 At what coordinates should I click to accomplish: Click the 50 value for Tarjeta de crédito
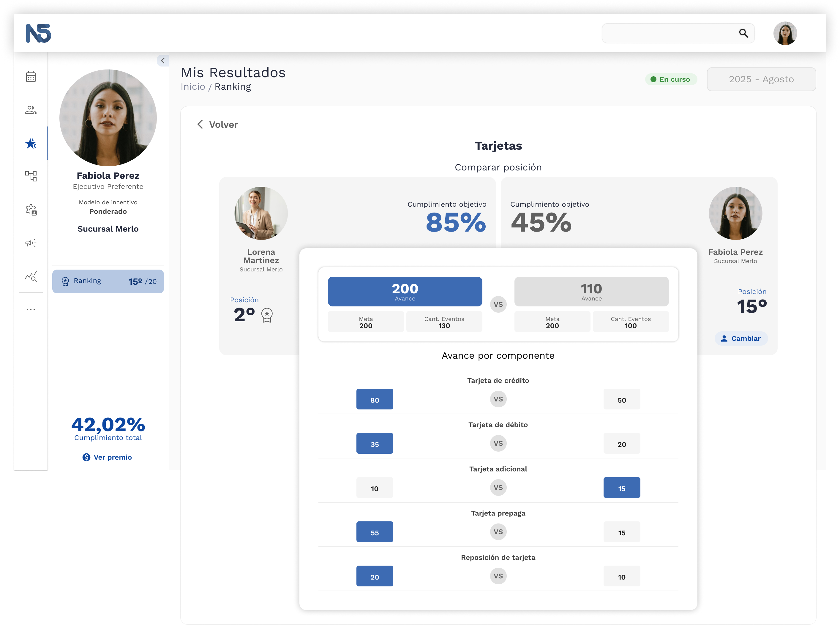tap(622, 399)
